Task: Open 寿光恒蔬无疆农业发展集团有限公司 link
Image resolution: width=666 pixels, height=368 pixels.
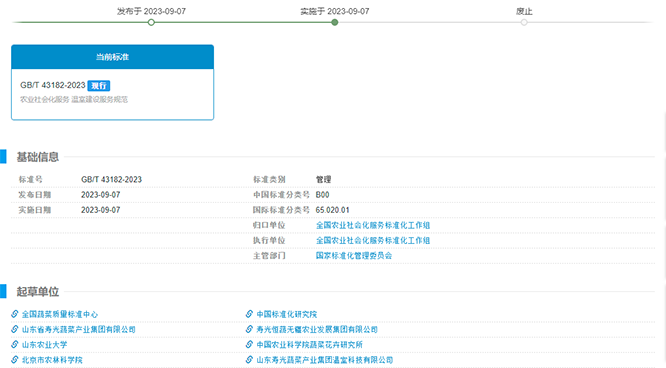Action: click(317, 329)
